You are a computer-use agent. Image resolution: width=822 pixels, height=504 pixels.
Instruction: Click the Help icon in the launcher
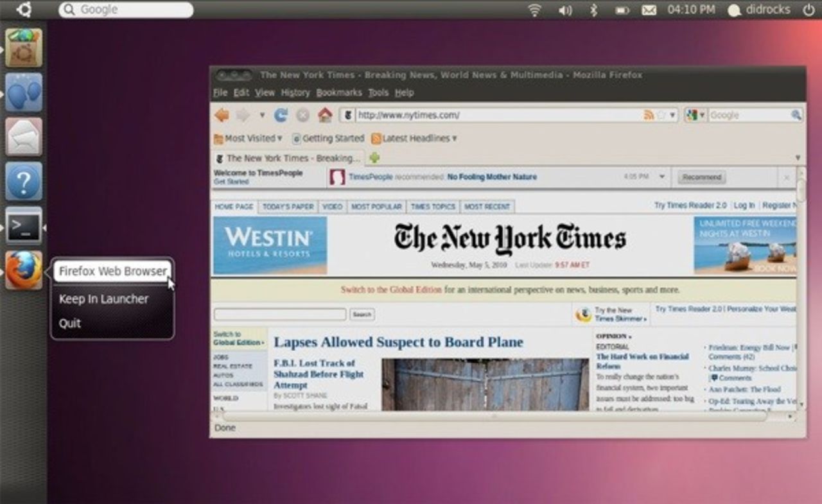click(x=23, y=182)
